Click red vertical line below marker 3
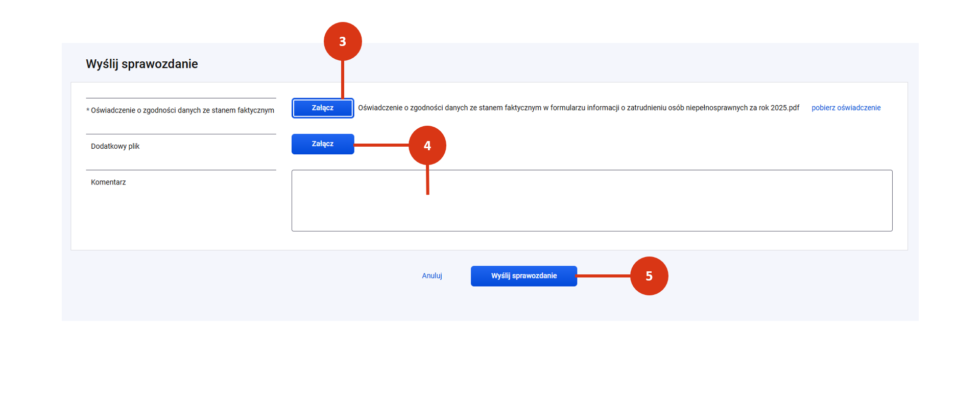 point(343,79)
